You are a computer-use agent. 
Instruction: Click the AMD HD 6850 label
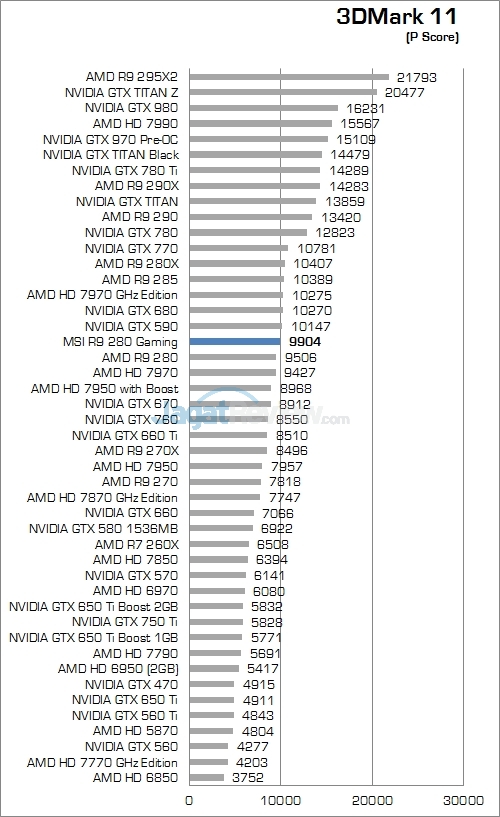(x=135, y=777)
